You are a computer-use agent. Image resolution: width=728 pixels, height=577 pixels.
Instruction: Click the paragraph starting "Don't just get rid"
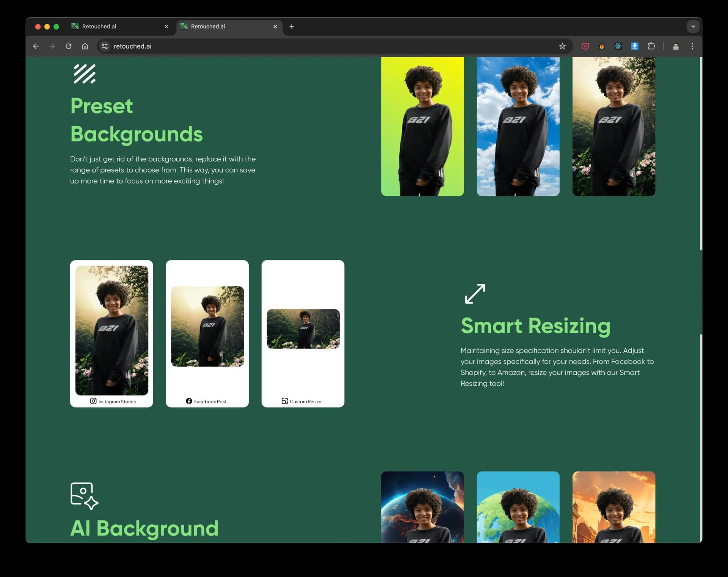[163, 170]
